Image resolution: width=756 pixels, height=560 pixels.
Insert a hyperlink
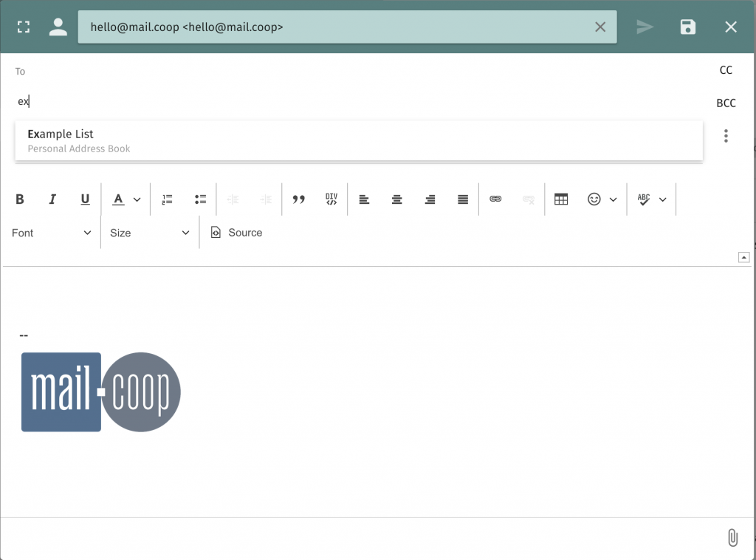tap(495, 199)
